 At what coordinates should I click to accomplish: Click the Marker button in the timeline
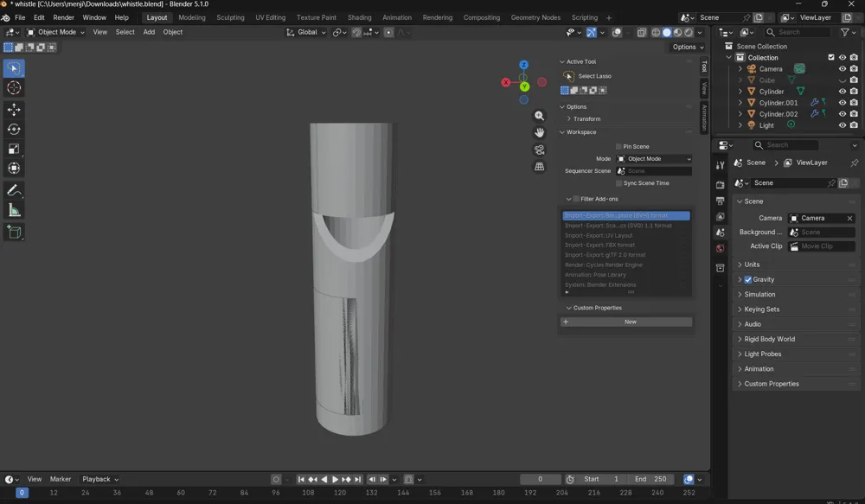(x=61, y=479)
